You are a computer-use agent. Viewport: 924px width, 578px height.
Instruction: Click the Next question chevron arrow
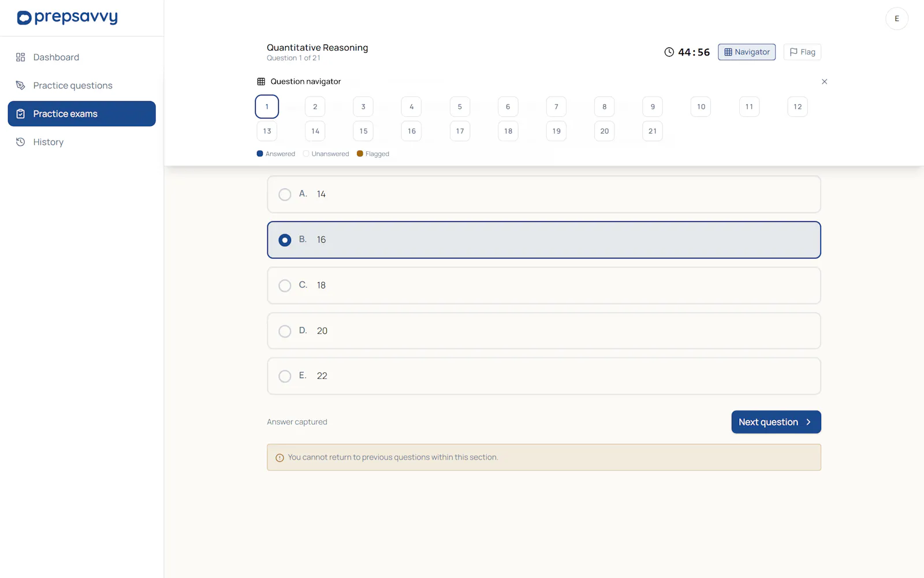point(808,422)
